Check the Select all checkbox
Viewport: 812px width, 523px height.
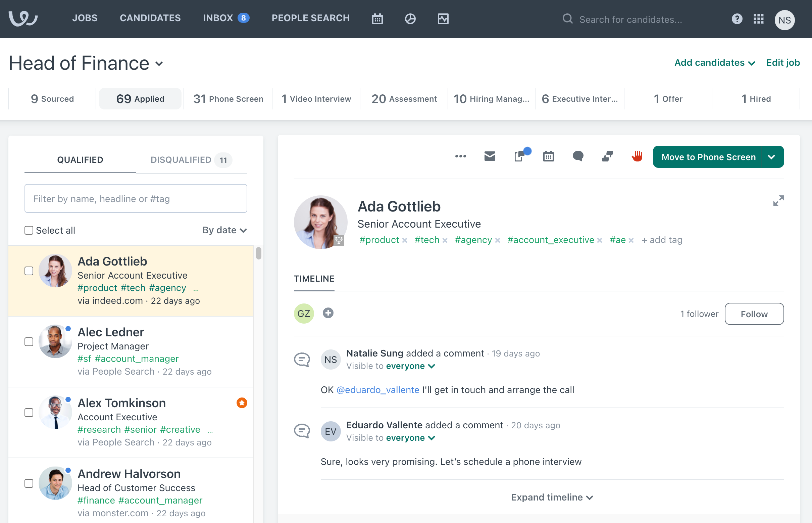tap(29, 231)
